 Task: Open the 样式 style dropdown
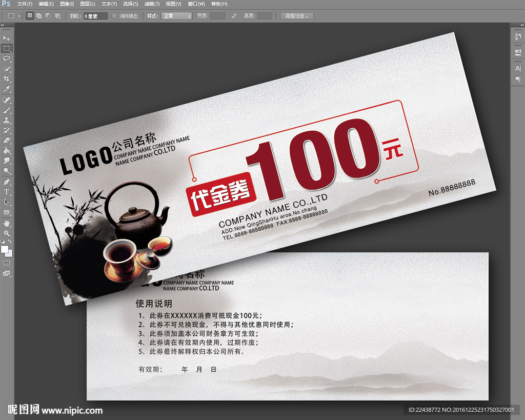(x=176, y=16)
